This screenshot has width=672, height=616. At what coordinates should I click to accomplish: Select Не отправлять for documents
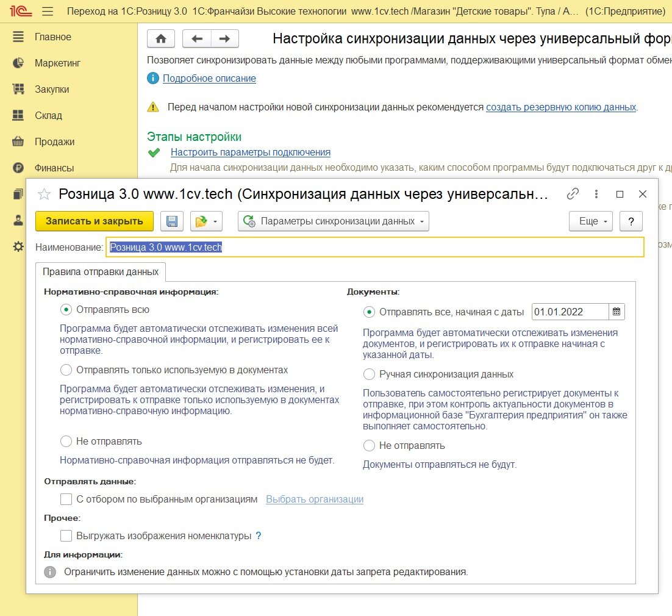(369, 445)
